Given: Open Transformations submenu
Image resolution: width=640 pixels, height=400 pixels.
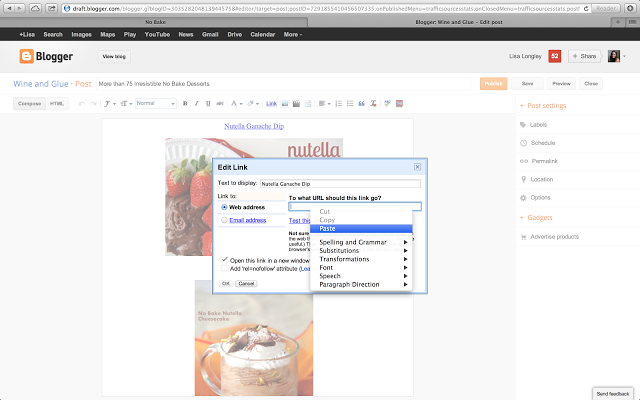Looking at the screenshot, I should [361, 259].
